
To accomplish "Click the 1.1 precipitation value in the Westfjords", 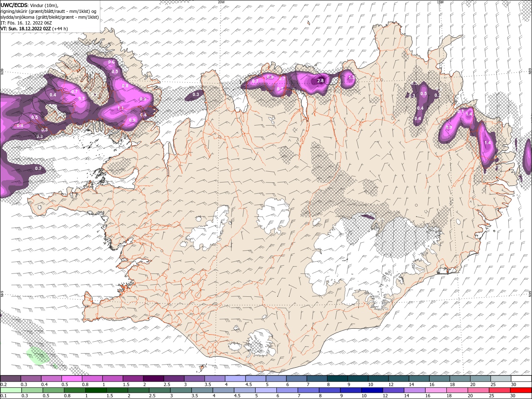I will pyautogui.click(x=121, y=108).
